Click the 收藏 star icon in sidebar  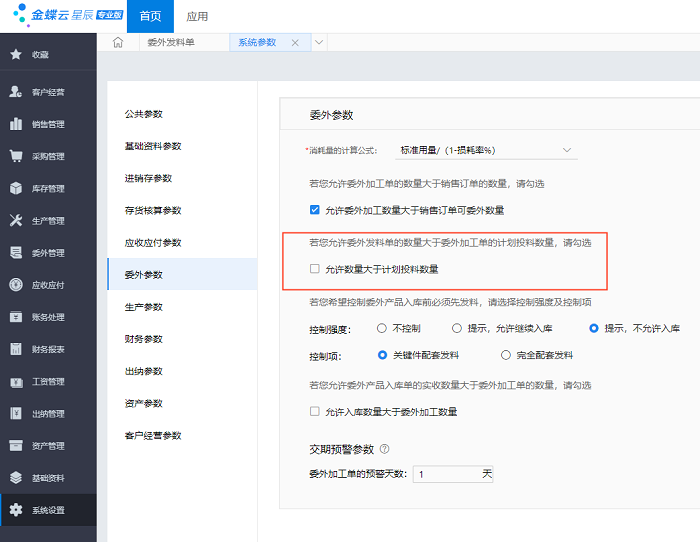pos(16,54)
